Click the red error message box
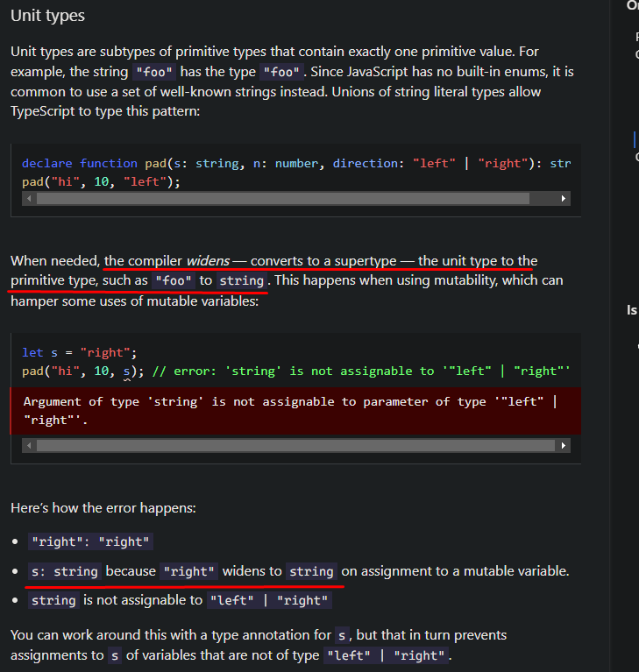 295,411
